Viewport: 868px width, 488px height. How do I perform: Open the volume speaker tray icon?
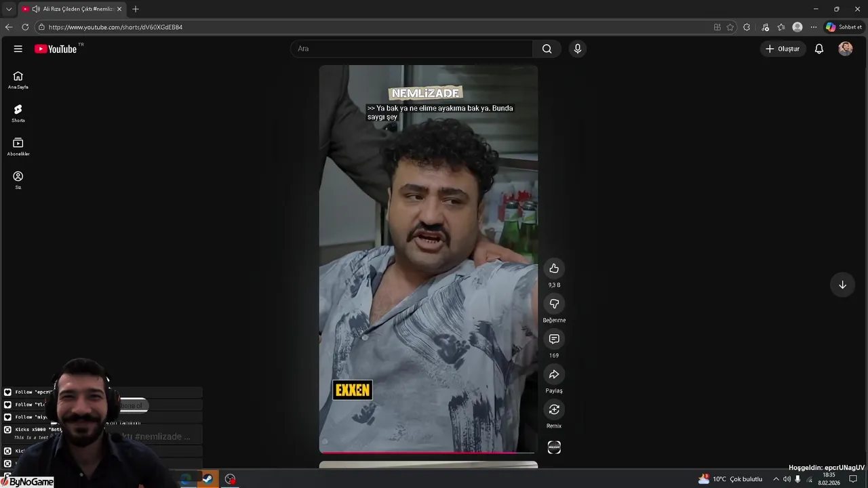click(x=787, y=479)
